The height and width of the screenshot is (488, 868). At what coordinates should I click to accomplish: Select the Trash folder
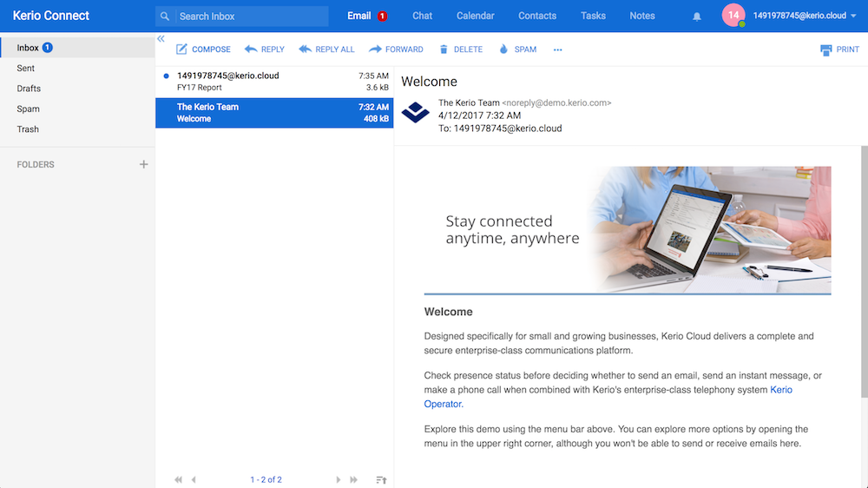[77, 129]
